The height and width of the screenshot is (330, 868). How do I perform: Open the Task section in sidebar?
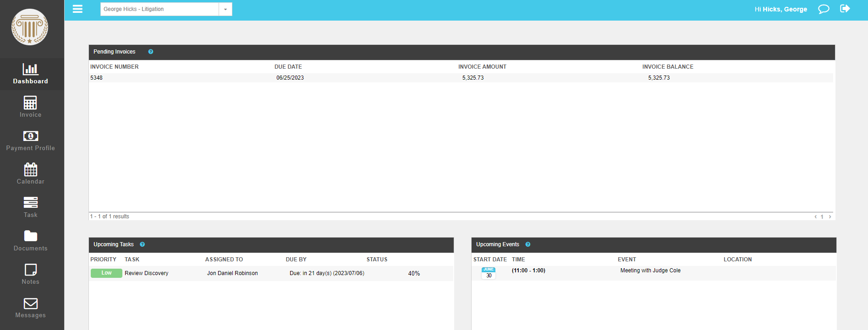[x=30, y=207]
